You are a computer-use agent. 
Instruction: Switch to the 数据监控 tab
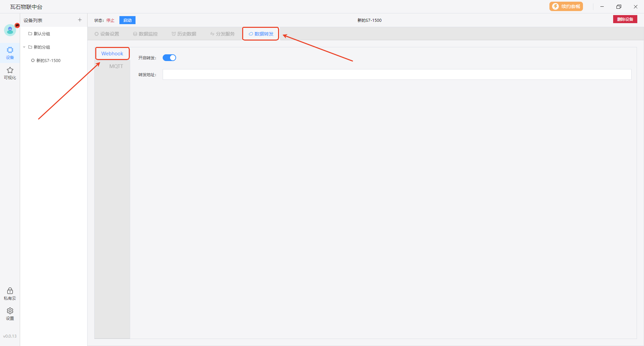coord(145,34)
